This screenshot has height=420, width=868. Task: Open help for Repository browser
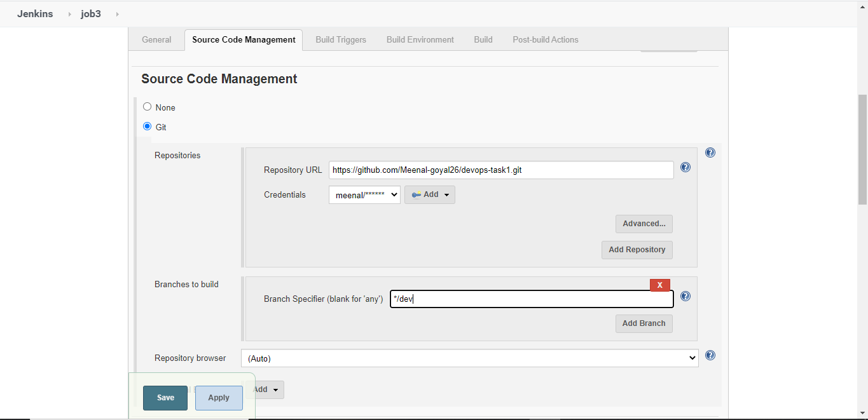[710, 356]
